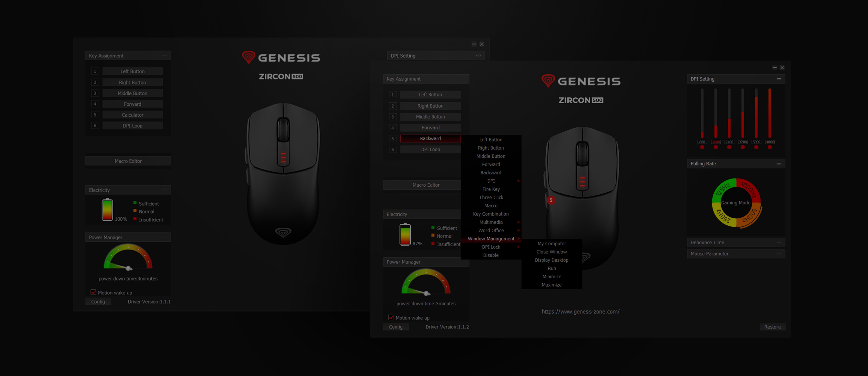Choose 500Hz segment on polling rate ring
This screenshot has height=376, width=868.
point(749,216)
